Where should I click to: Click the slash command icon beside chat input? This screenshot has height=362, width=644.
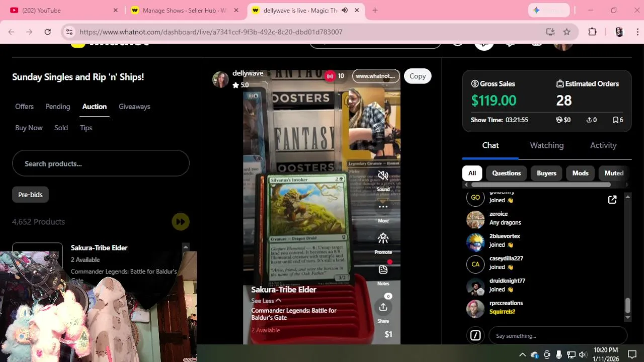475,335
